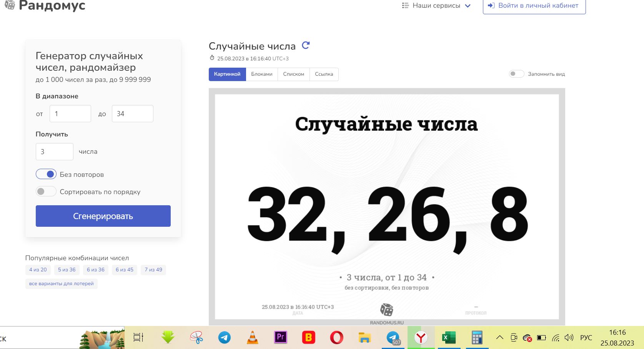Screen dimensions: 644x349
Task: Open the Calculator app from the taskbar
Action: click(x=477, y=338)
